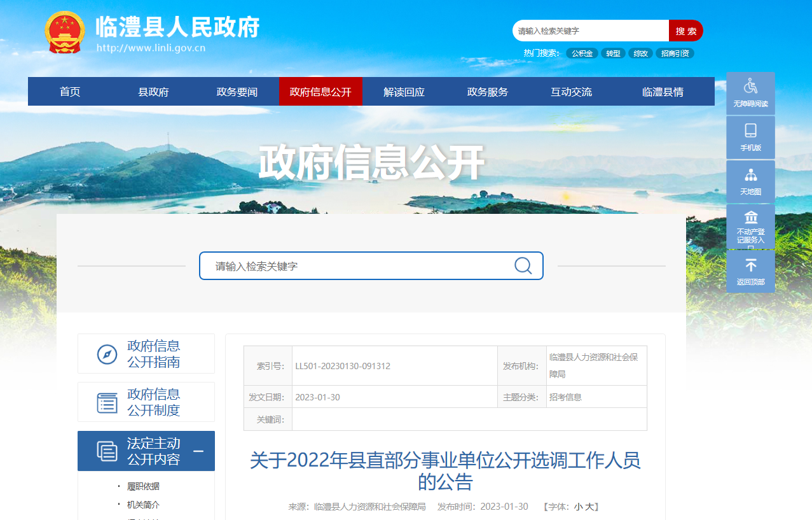Screen dimensions: 812x520
Task: Open the mobile version icon
Action: [x=750, y=130]
